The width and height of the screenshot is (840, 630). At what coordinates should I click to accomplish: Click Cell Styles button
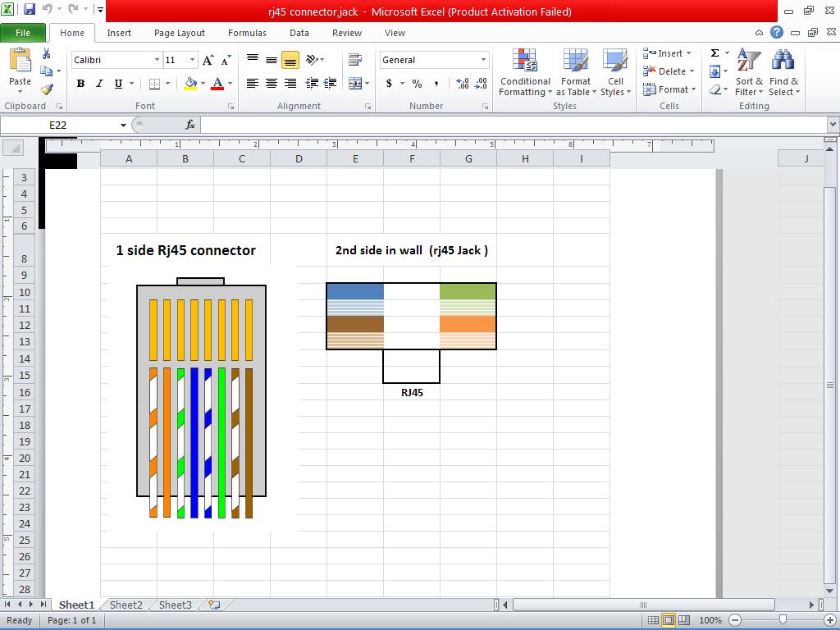[x=615, y=72]
